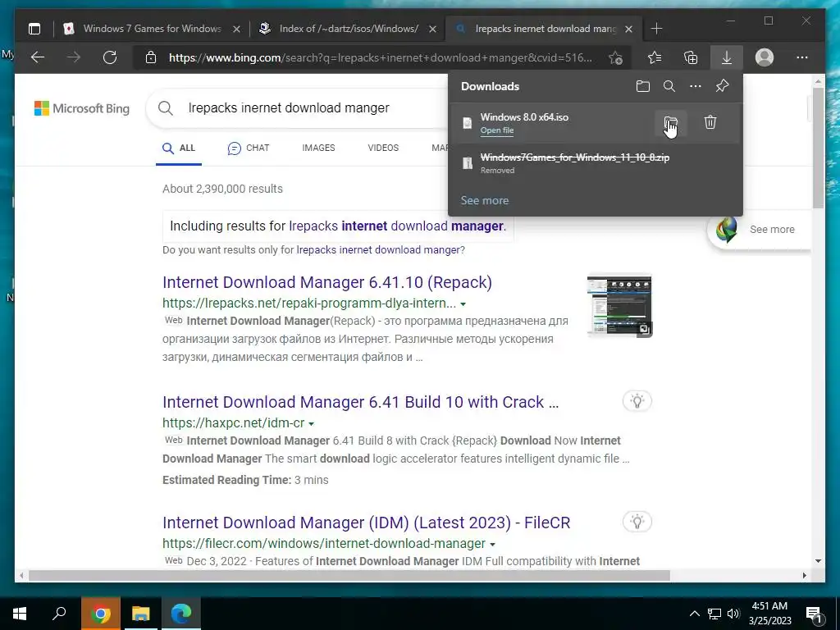The width and height of the screenshot is (840, 630).
Task: Click the horizontal scrollbar thumb
Action: 349,575
